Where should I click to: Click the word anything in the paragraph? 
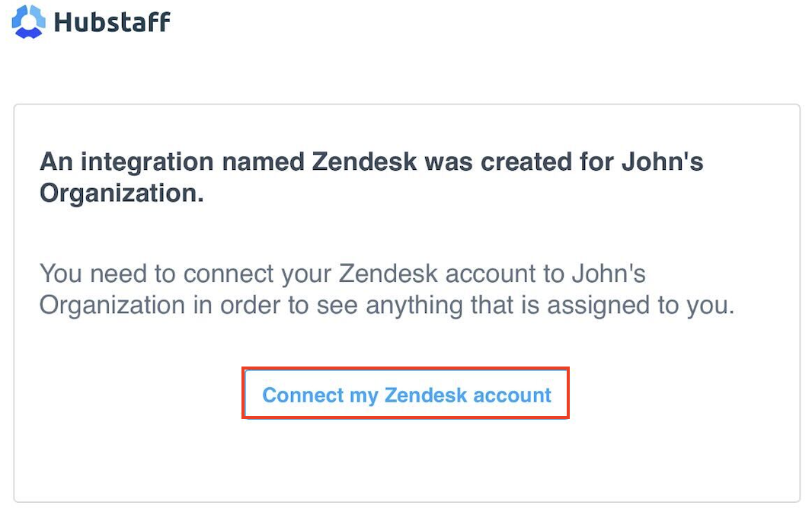[414, 306]
